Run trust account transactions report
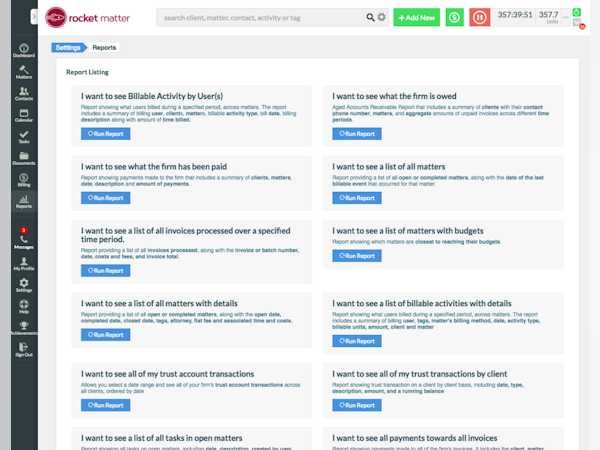Viewport: 600px width, 450px height. tap(106, 405)
